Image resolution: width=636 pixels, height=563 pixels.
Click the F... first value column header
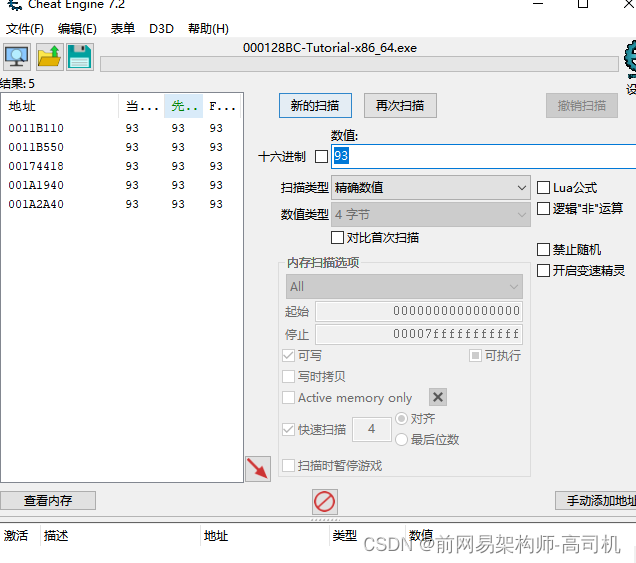click(x=222, y=106)
